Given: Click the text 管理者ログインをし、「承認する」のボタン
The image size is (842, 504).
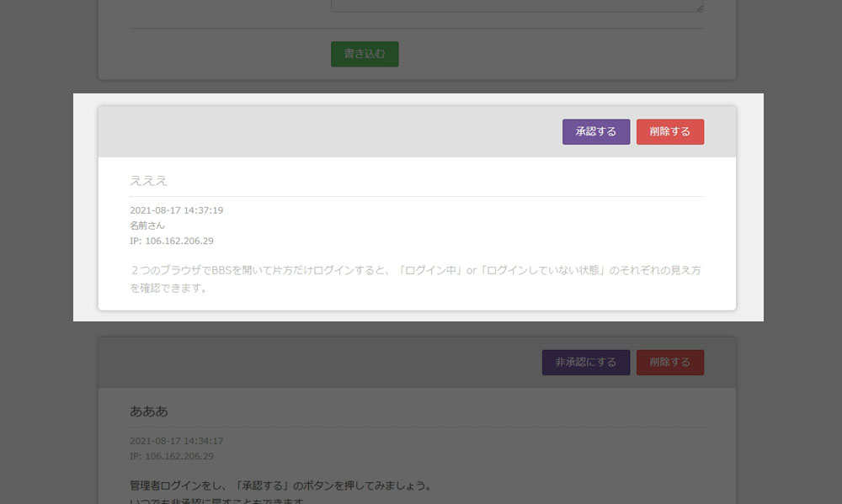Looking at the screenshot, I should [281, 485].
